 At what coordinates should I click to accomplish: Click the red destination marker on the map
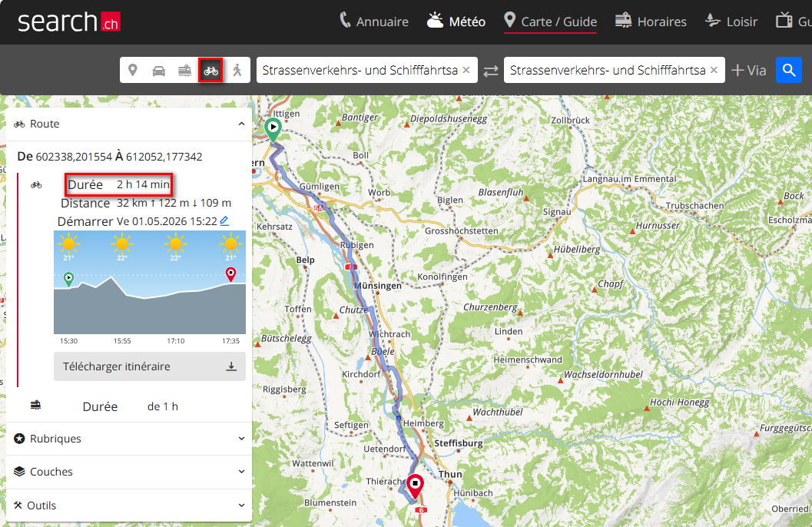point(415,486)
